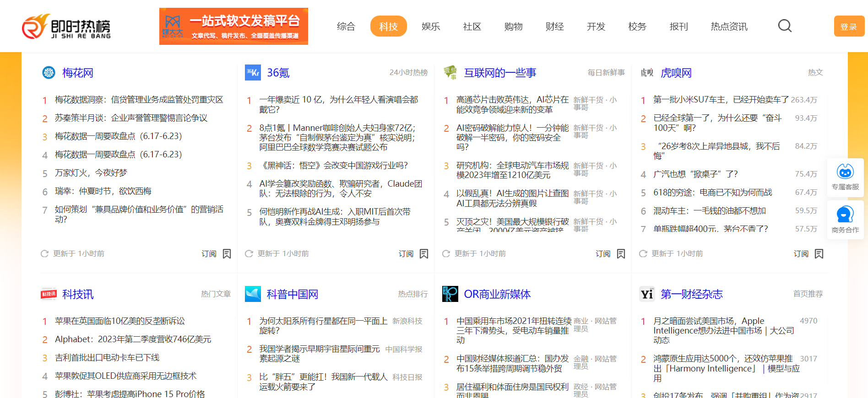Click the 一站式软文发稿平台 banner ad
The image size is (868, 398).
pyautogui.click(x=233, y=26)
